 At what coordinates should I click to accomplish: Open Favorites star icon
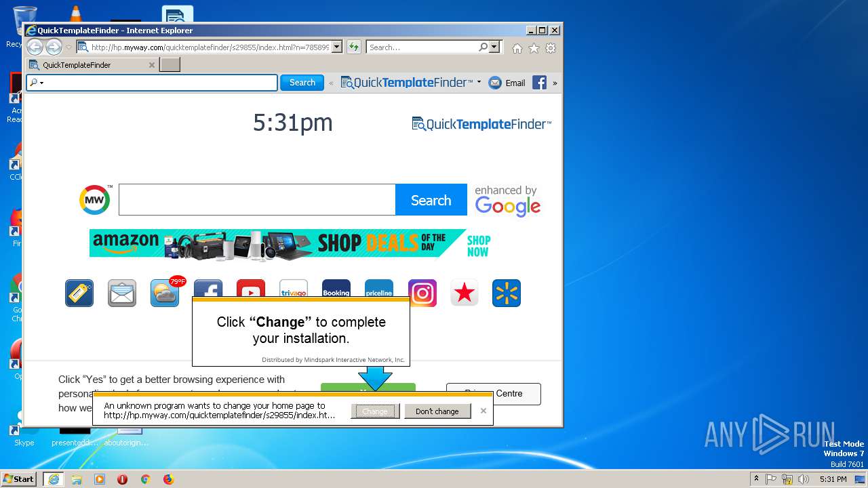tap(534, 48)
